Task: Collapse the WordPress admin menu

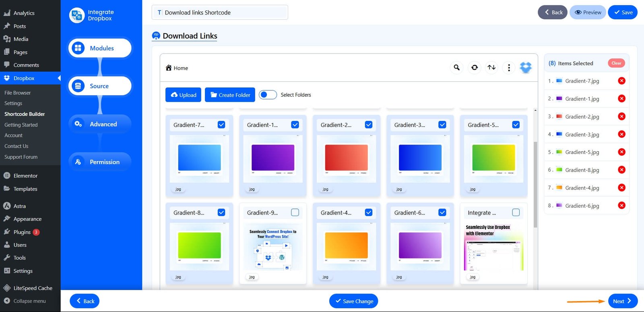Action: pos(25,301)
